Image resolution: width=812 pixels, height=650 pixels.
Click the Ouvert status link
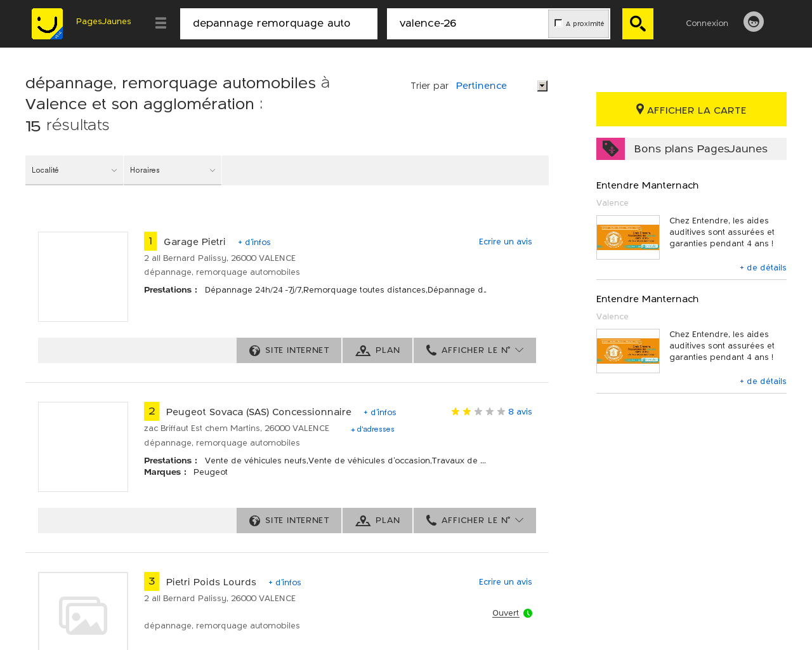506,613
